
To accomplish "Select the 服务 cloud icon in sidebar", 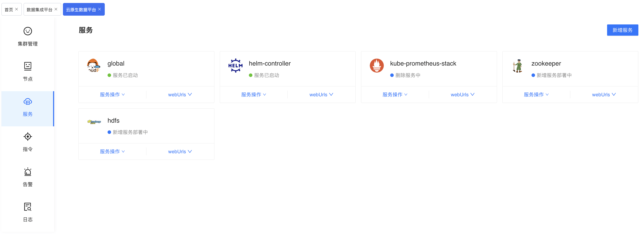I will (x=28, y=102).
